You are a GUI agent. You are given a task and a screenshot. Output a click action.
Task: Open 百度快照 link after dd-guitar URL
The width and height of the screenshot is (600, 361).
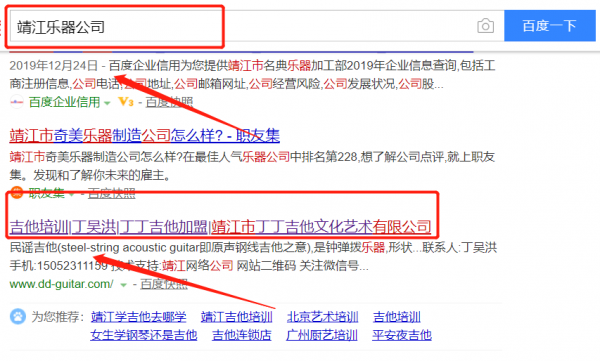164,284
